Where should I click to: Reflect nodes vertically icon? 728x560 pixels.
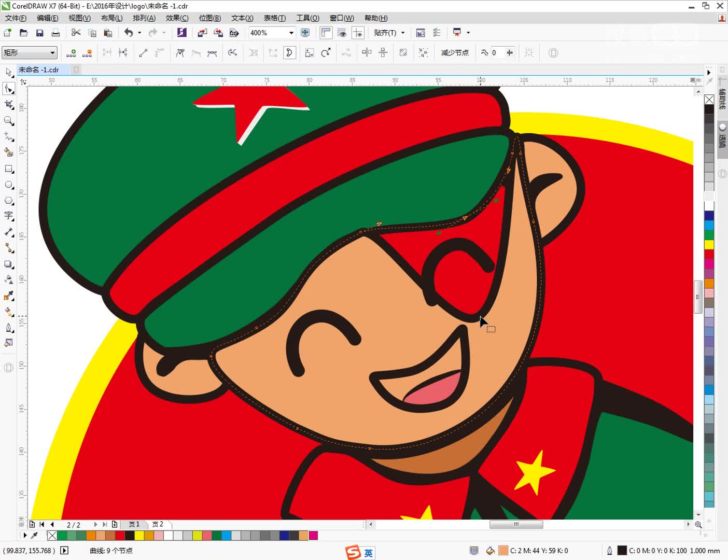[x=383, y=53]
